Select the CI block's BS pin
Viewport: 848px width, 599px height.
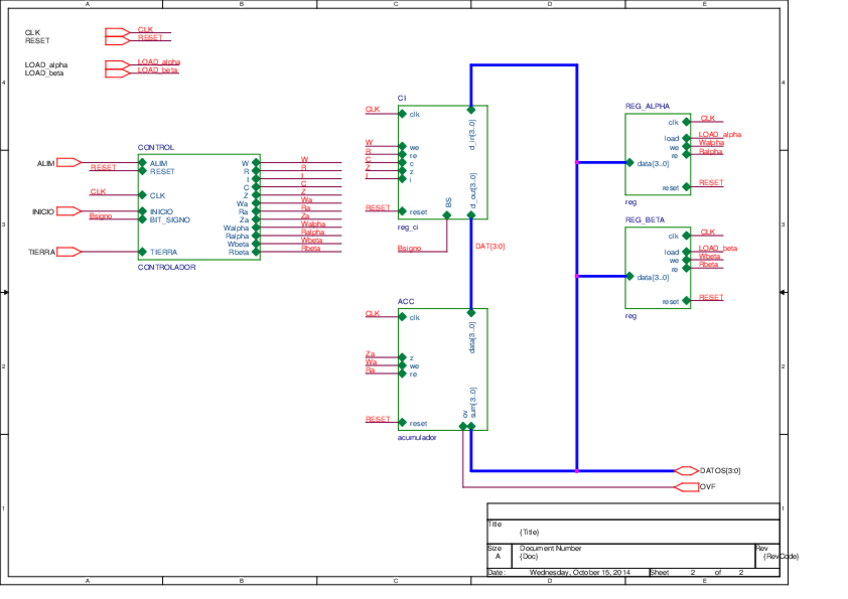tap(446, 212)
